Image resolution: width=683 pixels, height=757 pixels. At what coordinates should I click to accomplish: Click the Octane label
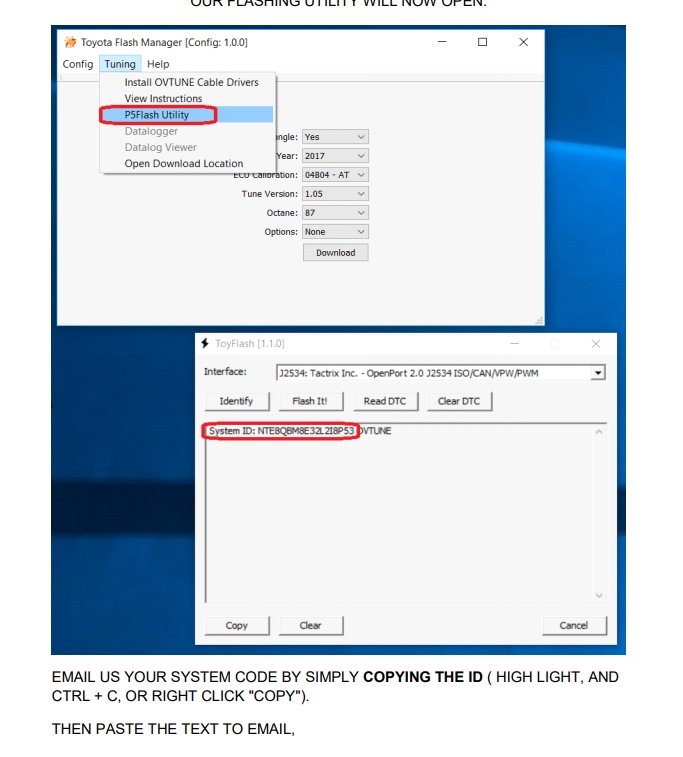tap(282, 213)
